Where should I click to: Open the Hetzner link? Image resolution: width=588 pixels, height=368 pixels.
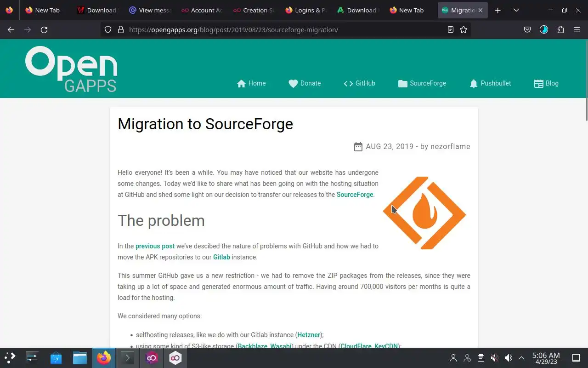click(309, 335)
